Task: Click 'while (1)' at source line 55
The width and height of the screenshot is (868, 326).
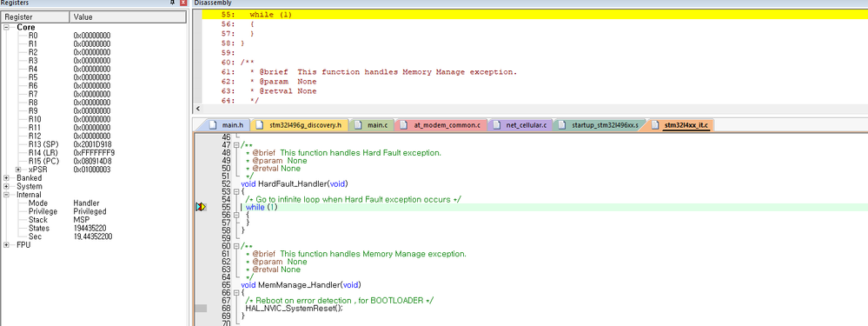Action: [262, 207]
